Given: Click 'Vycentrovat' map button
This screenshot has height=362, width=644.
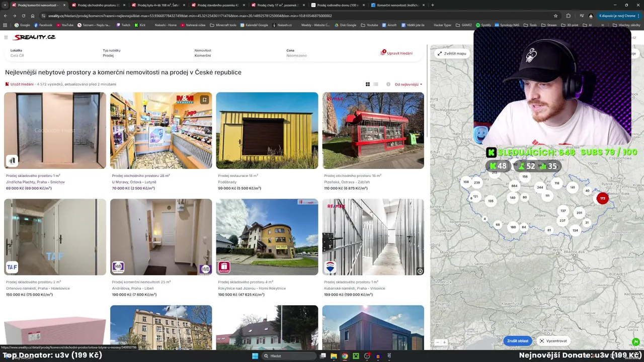Looking at the screenshot, I should click(553, 341).
